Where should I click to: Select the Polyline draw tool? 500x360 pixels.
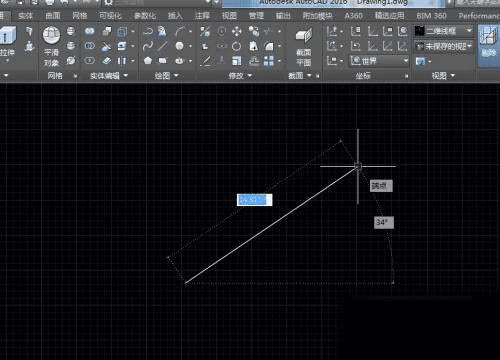click(x=148, y=32)
